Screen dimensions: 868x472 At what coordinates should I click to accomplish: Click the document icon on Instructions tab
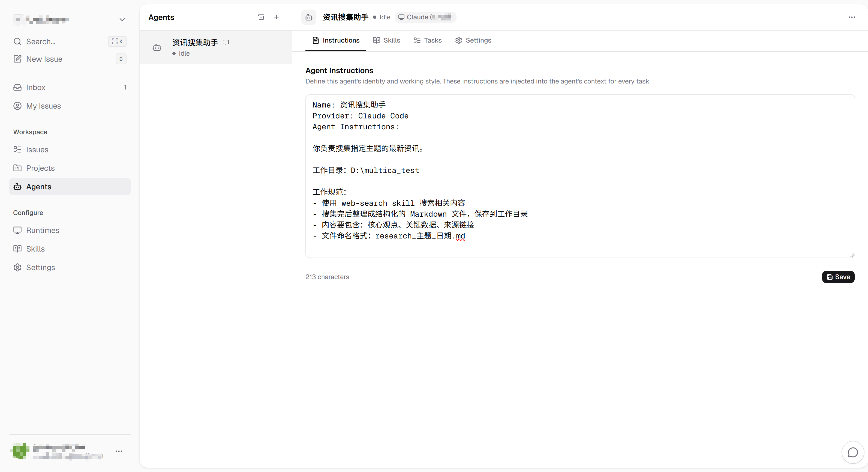tap(316, 40)
